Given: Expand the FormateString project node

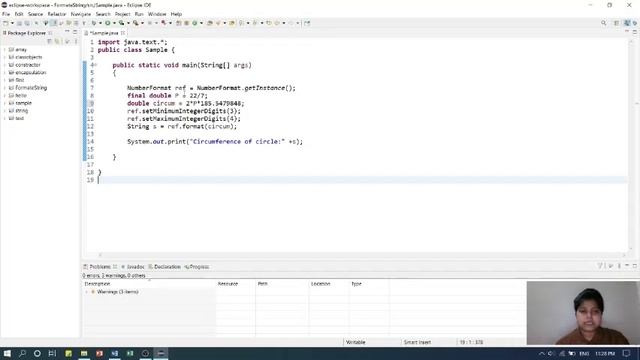Looking at the screenshot, I should [x=4, y=88].
